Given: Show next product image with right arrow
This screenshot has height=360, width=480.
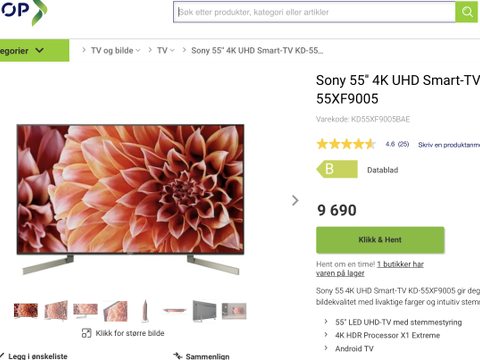Looking at the screenshot, I should pyautogui.click(x=295, y=200).
